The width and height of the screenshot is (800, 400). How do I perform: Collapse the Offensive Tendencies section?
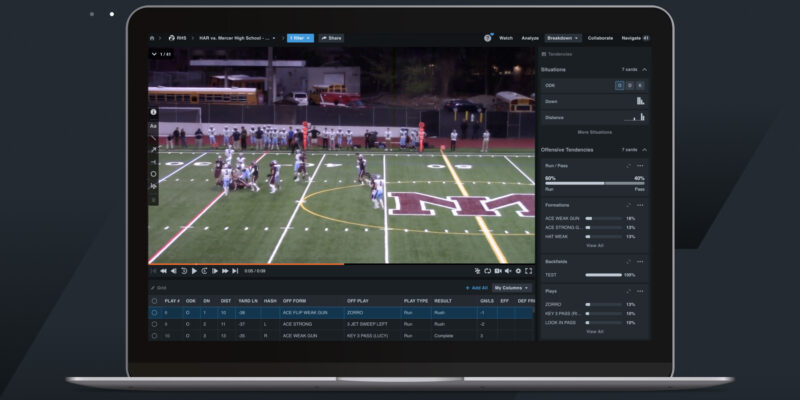click(644, 149)
